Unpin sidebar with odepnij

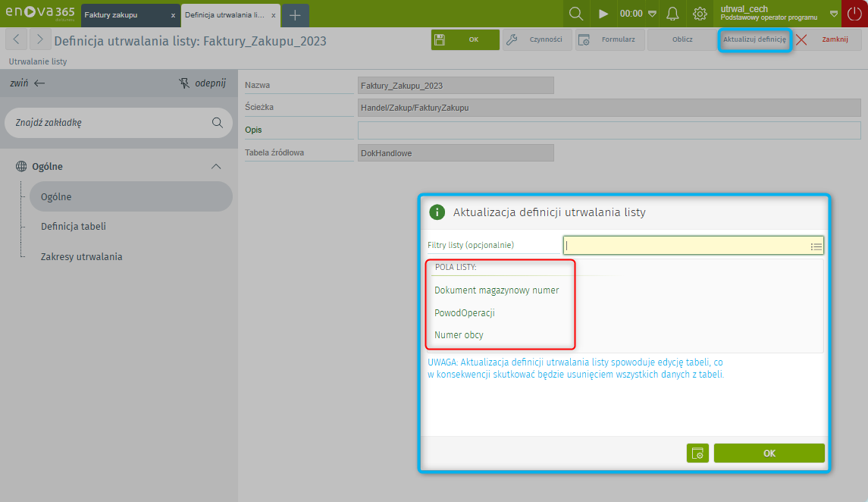tap(202, 83)
